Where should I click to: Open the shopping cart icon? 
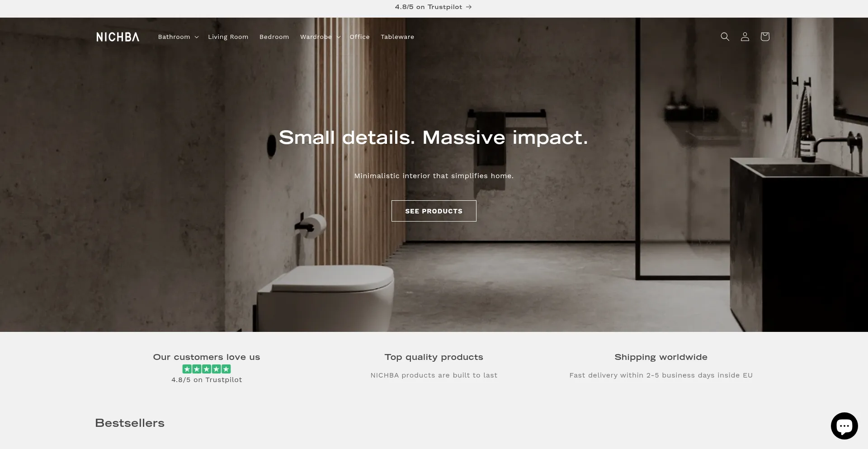(764, 37)
